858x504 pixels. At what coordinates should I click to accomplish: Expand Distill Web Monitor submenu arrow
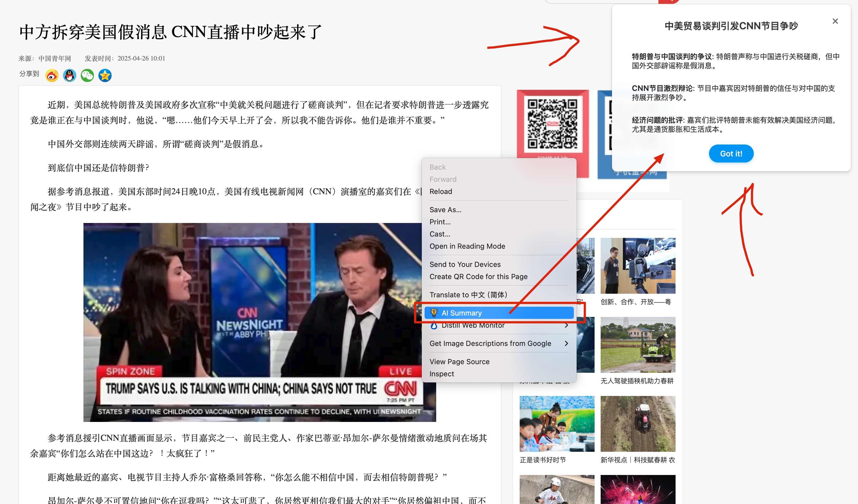(x=566, y=325)
